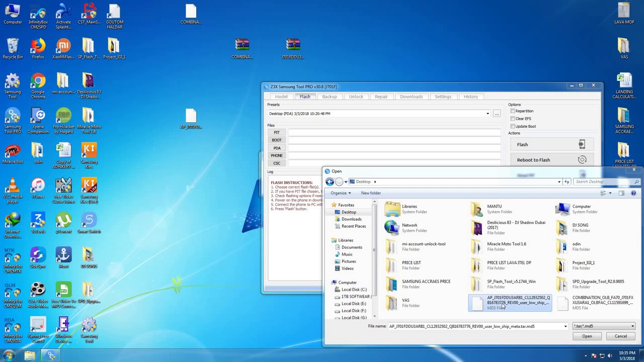Viewport: 644px width, 362px height.
Task: Cancel the Open file dialog
Action: 620,336
